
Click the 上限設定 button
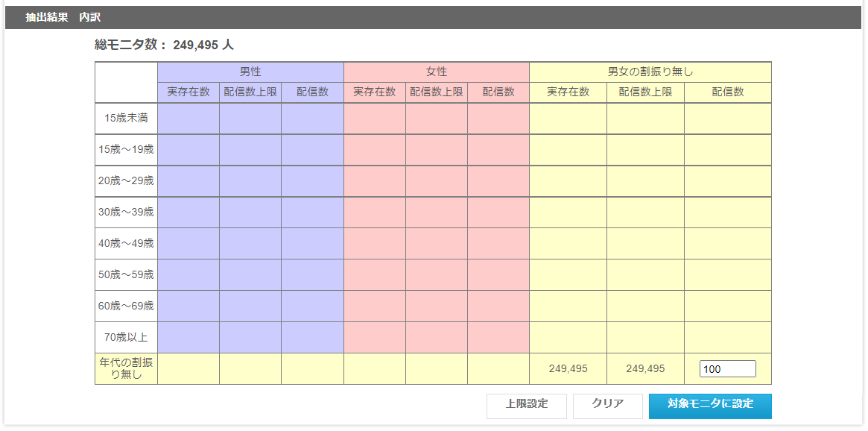pyautogui.click(x=527, y=406)
